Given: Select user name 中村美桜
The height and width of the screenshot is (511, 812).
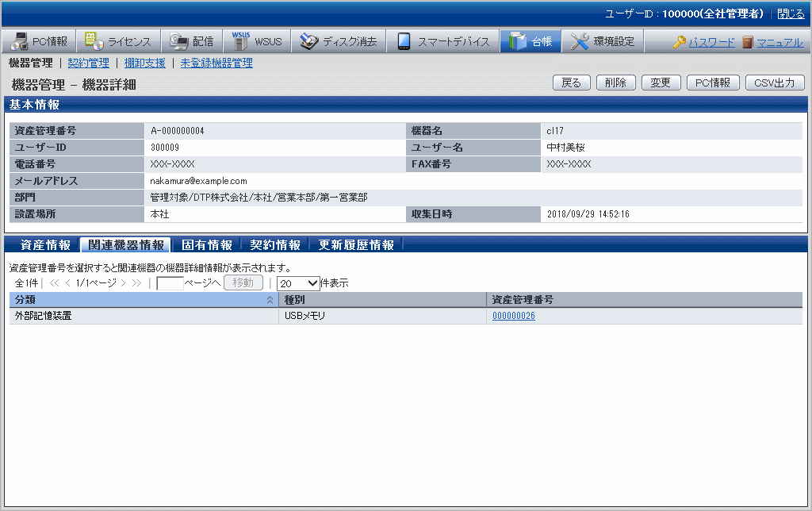Looking at the screenshot, I should click(x=565, y=148).
